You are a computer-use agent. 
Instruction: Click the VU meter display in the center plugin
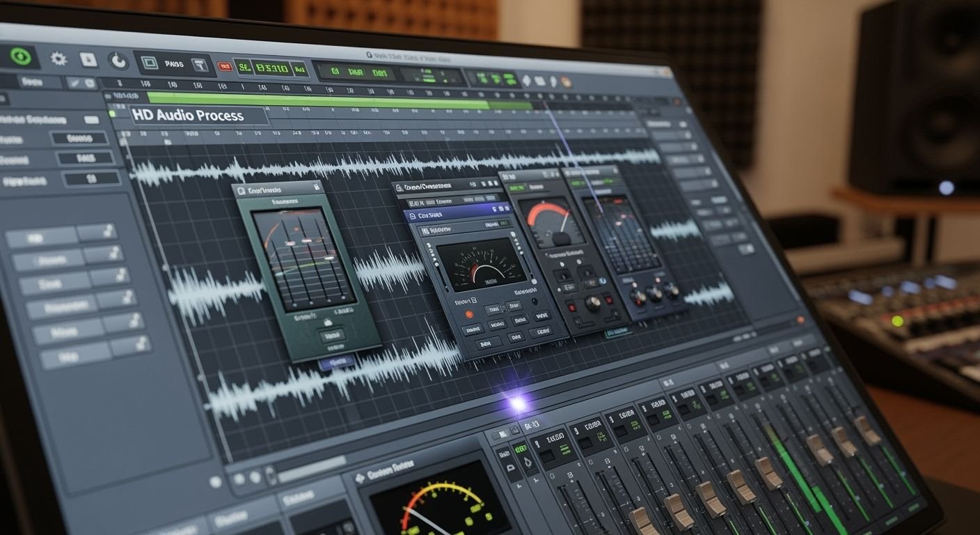click(482, 264)
